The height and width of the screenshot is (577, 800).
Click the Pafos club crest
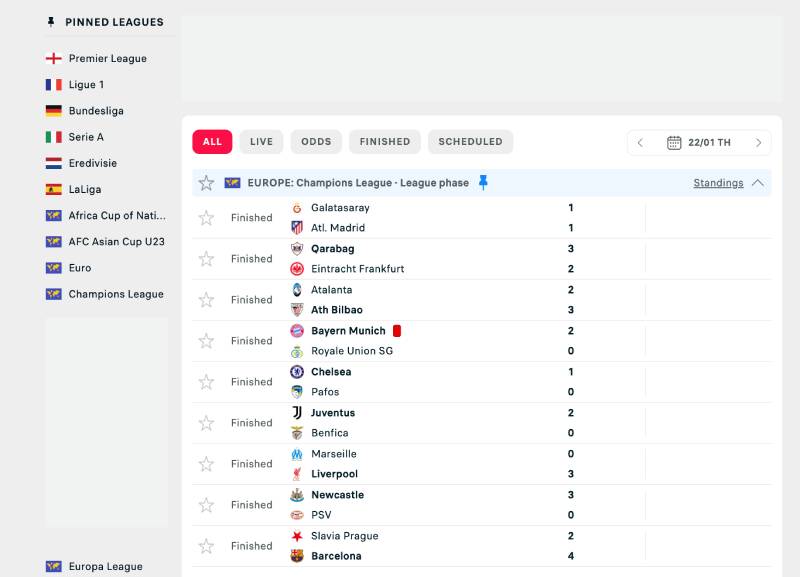click(x=297, y=392)
